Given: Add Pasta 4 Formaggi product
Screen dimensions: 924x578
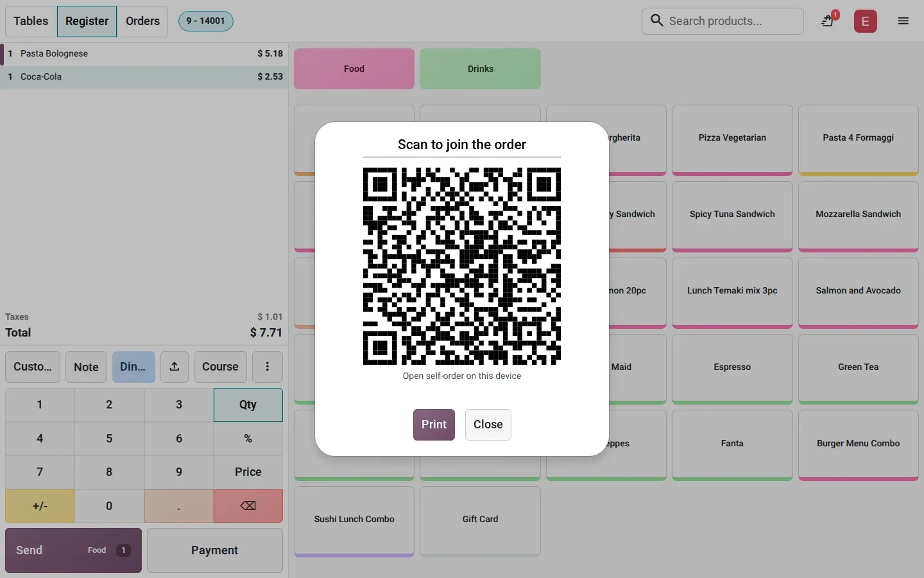Looking at the screenshot, I should (x=859, y=140).
